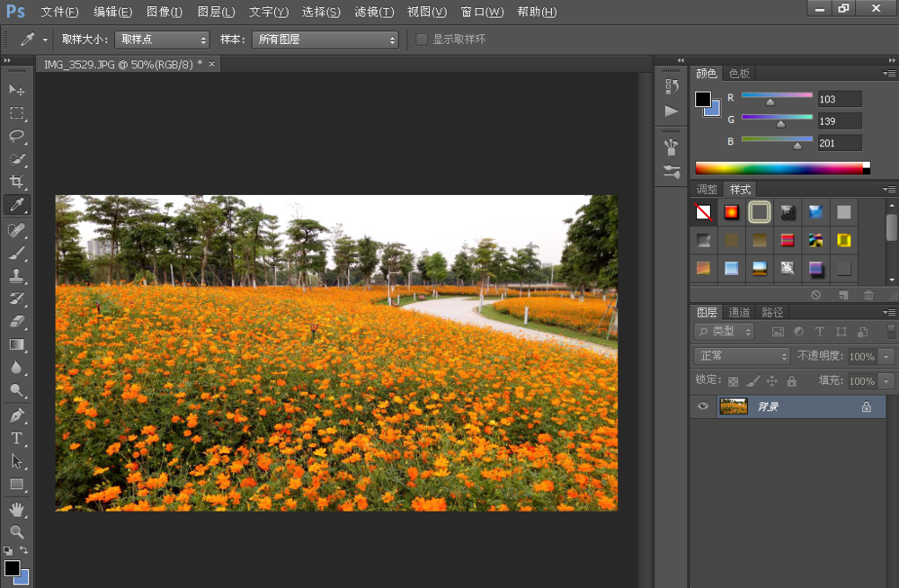Select the Hand tool

[x=16, y=509]
